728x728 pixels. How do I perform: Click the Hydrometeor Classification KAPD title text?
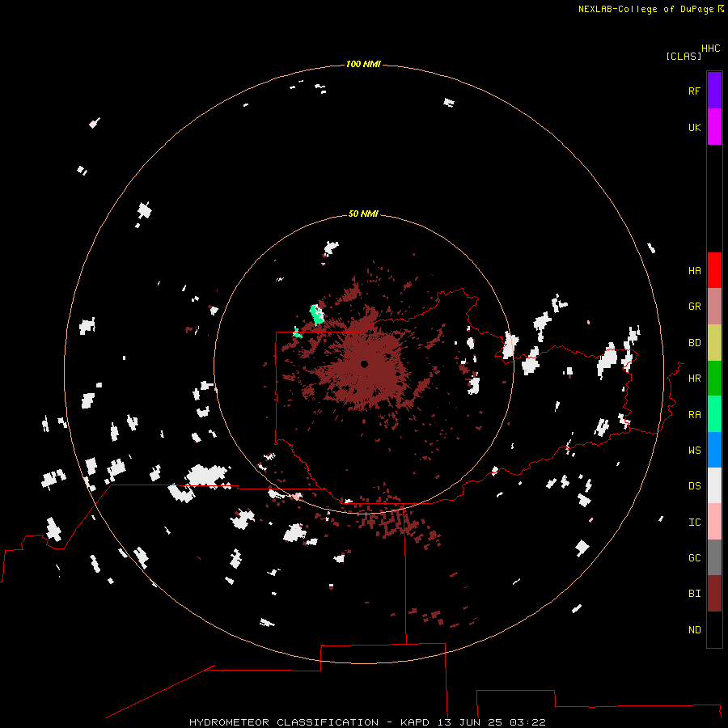click(367, 722)
